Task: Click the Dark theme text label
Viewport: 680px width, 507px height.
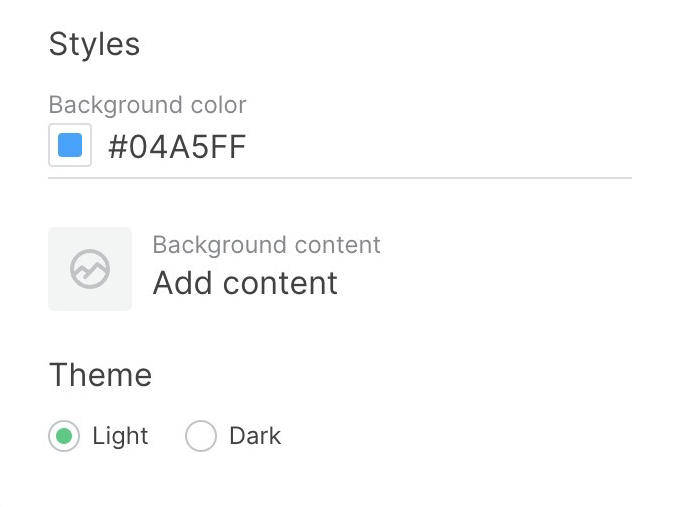Action: (x=255, y=436)
